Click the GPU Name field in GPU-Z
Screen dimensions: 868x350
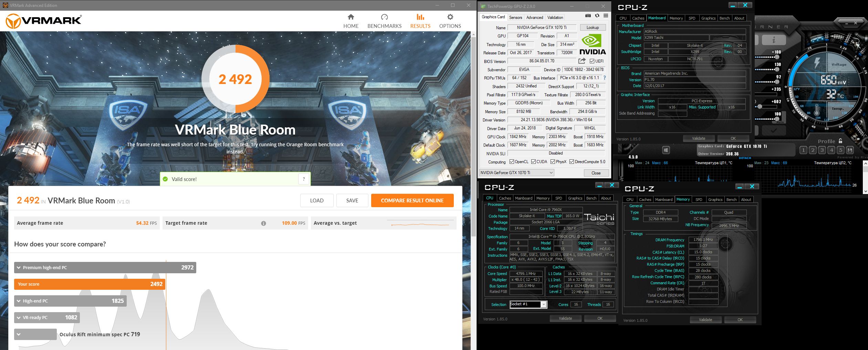[x=542, y=28]
